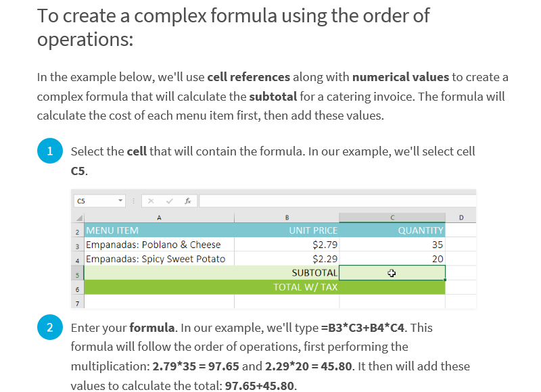Select row 5 header

coord(77,275)
